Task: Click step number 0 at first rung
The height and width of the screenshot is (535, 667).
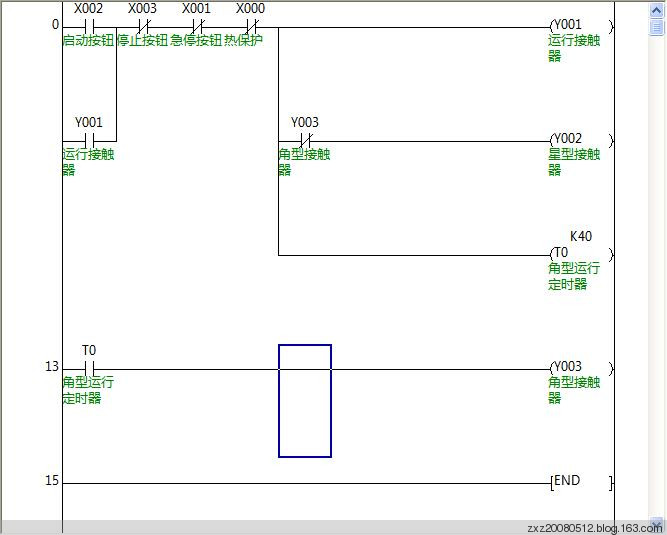Action: pos(55,25)
